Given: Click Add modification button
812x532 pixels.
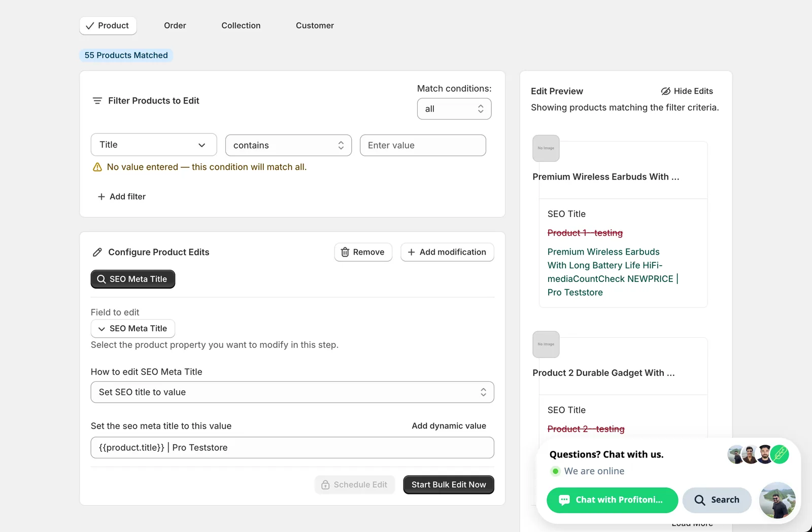Looking at the screenshot, I should click(447, 252).
